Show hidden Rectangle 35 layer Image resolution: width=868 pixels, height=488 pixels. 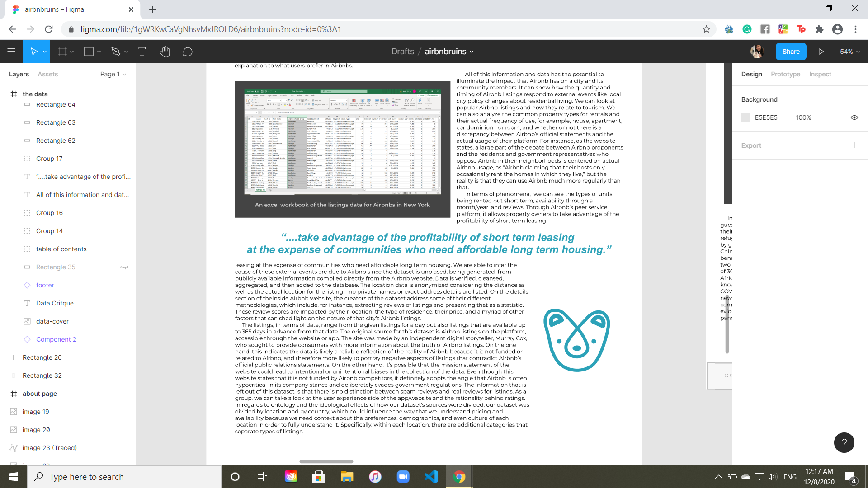(124, 267)
